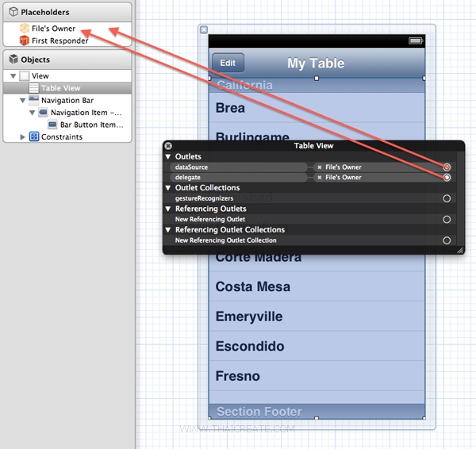Click the Objects header cube icon

coord(13,59)
